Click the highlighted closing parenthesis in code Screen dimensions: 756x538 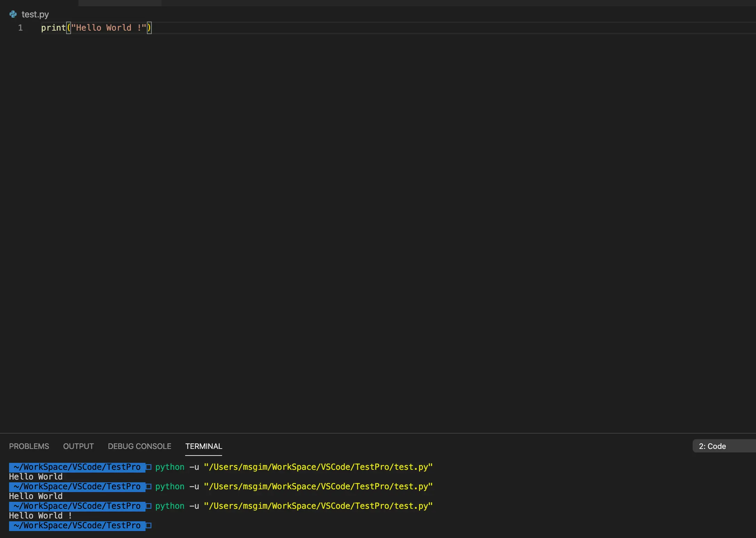(149, 28)
